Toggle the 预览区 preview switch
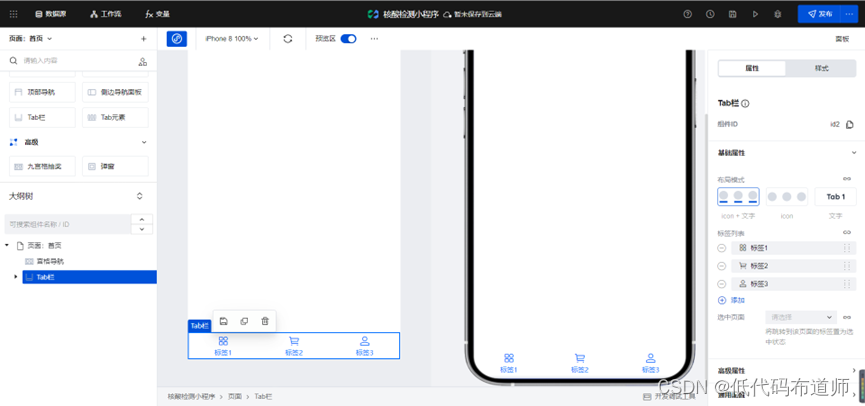 (x=348, y=39)
